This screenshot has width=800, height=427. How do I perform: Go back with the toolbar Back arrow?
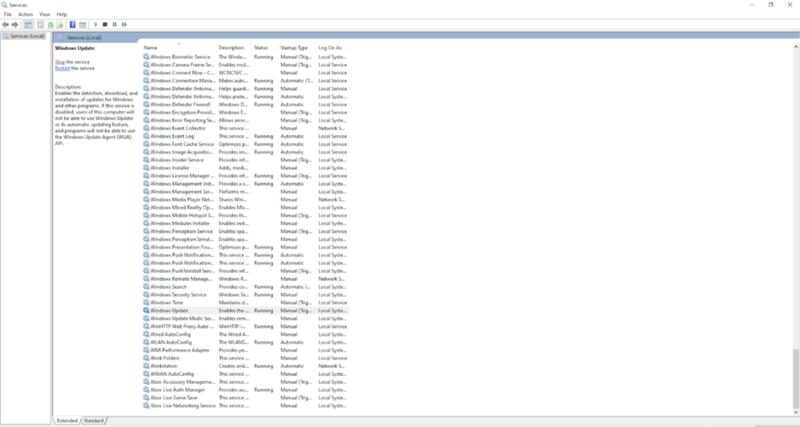click(x=6, y=24)
